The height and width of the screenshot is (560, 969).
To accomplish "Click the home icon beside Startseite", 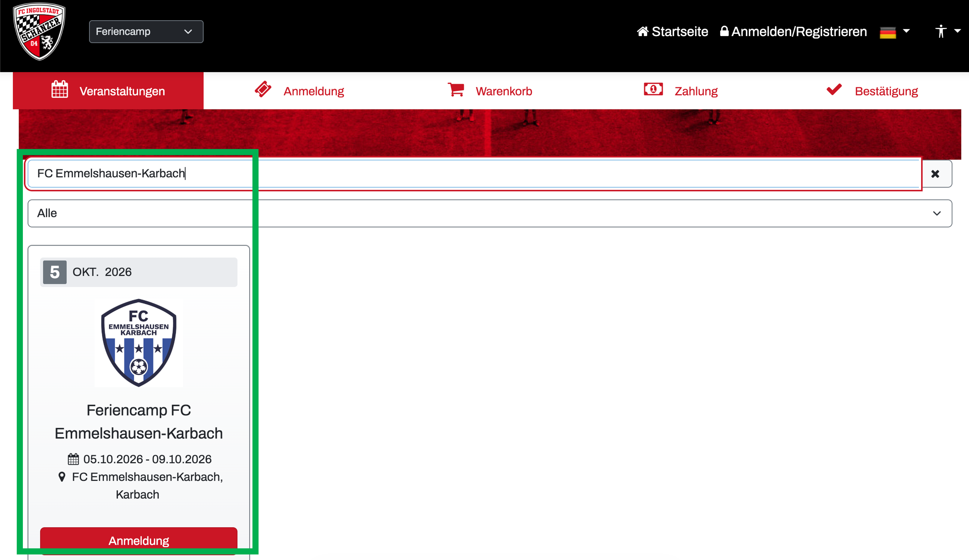I will (x=643, y=31).
